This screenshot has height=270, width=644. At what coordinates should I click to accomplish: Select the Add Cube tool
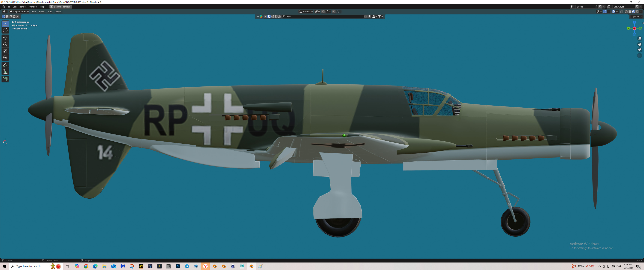[x=5, y=79]
